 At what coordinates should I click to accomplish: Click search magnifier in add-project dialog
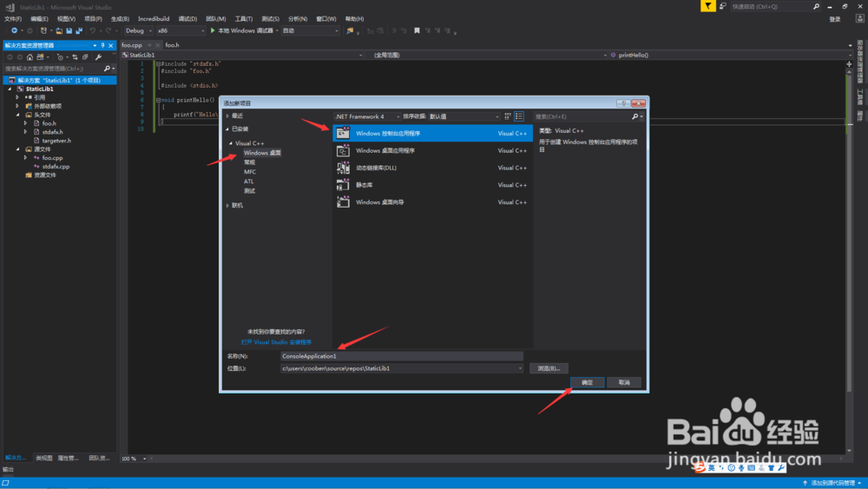(x=635, y=116)
